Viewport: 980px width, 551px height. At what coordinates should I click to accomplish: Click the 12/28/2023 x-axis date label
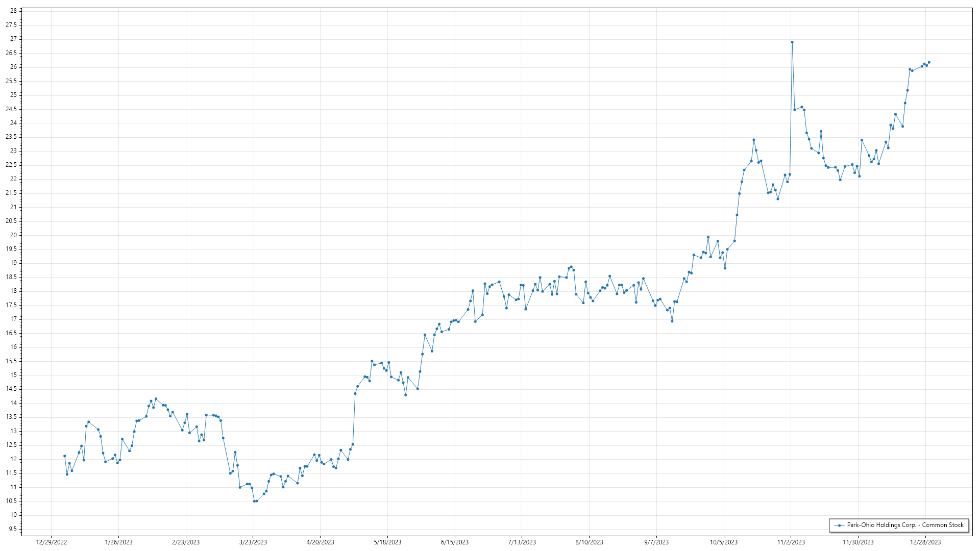tap(925, 542)
